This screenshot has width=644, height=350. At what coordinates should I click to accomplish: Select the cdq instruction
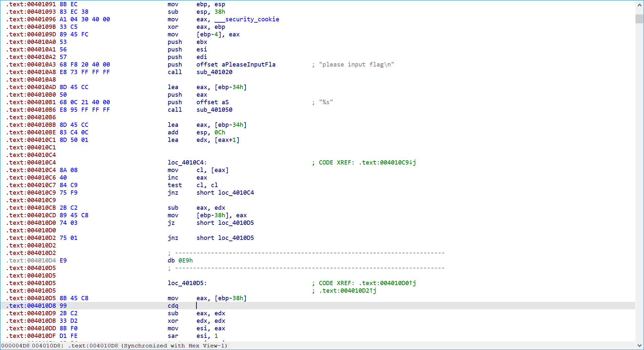pyautogui.click(x=173, y=306)
